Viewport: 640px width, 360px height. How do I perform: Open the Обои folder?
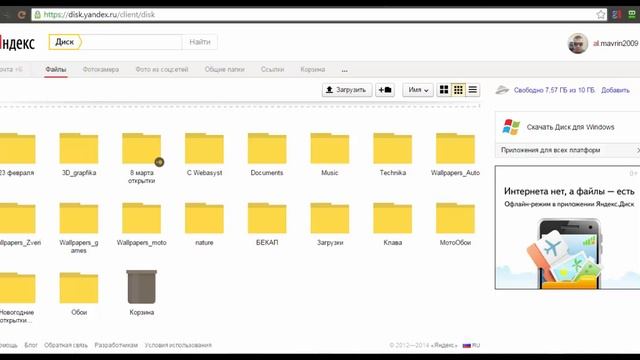coord(79,288)
